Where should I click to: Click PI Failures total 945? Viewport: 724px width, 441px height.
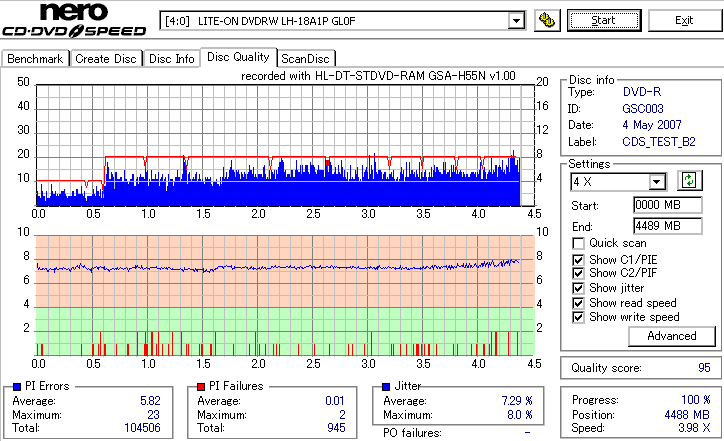point(336,428)
